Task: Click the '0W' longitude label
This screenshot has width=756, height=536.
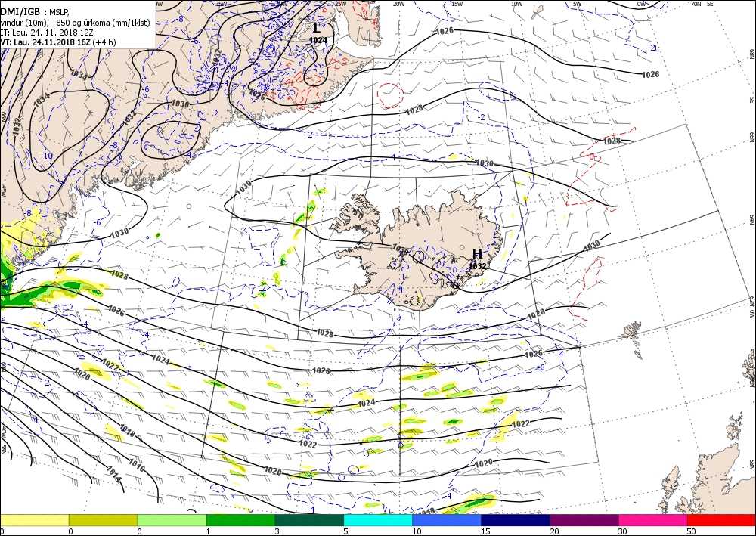Action: click(641, 4)
